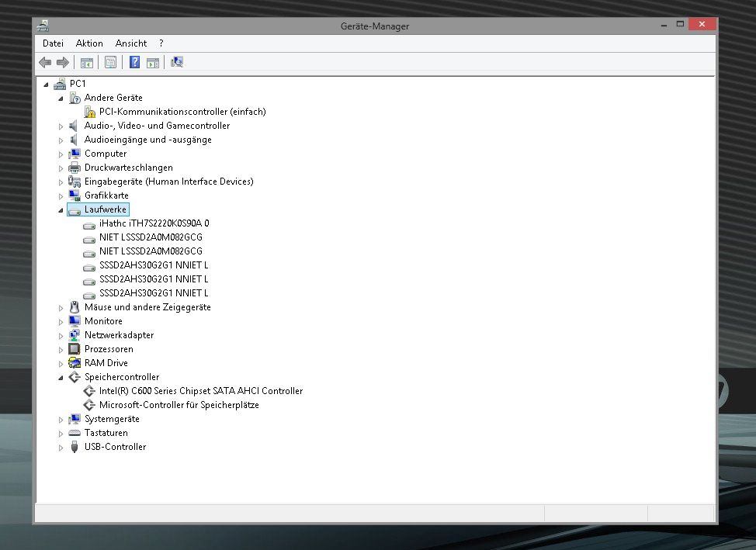
Task: Click the USB-Controller plug icon
Action: pyautogui.click(x=75, y=447)
